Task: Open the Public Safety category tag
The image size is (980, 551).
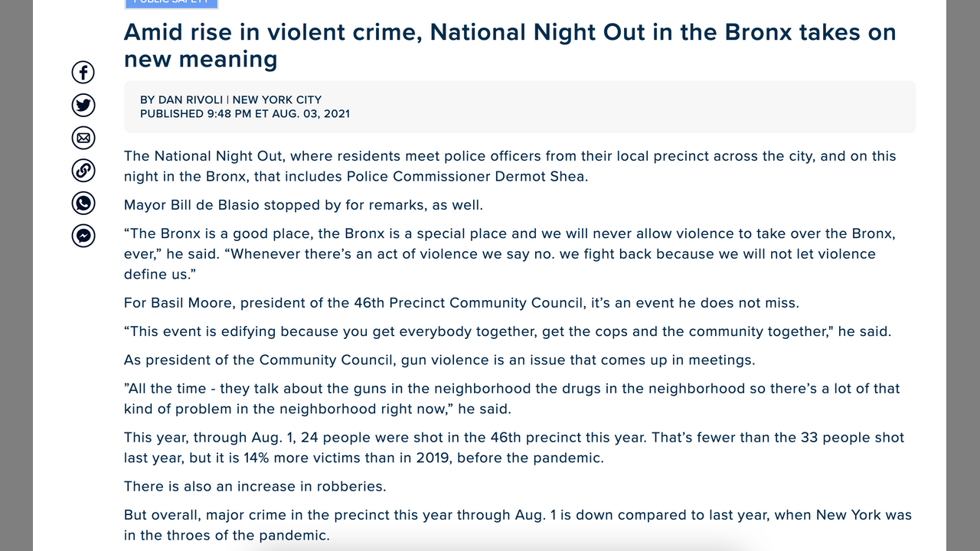Action: [x=171, y=2]
